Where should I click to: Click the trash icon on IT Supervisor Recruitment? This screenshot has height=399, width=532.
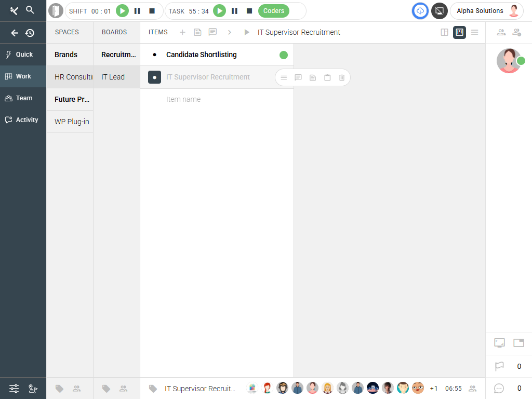pos(342,77)
